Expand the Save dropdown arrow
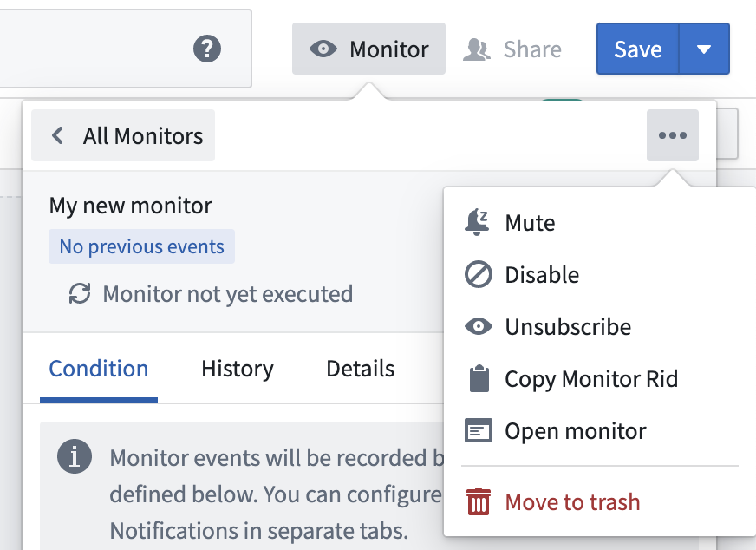This screenshot has height=550, width=756. tap(704, 49)
